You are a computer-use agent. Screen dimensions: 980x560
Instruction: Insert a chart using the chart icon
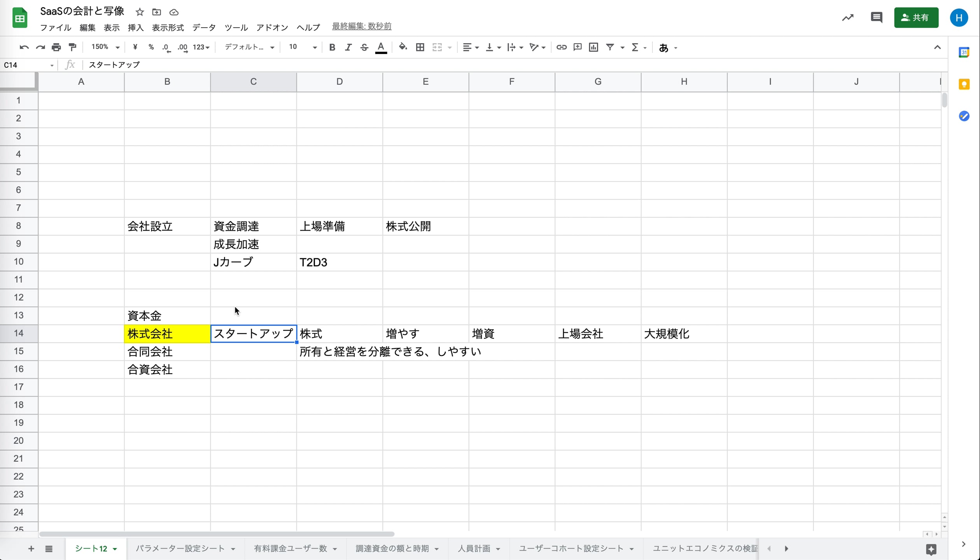coord(593,47)
